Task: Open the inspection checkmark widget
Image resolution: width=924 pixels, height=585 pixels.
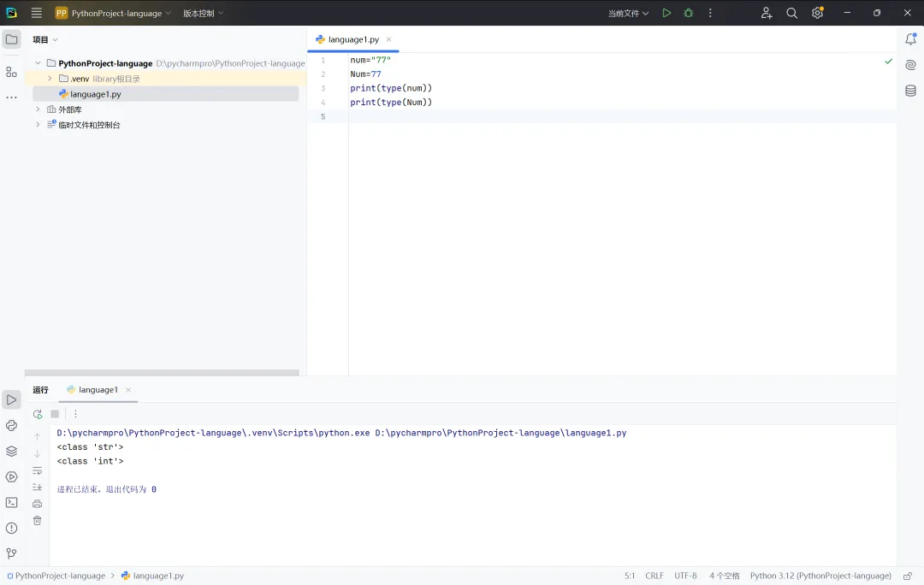Action: coord(888,62)
